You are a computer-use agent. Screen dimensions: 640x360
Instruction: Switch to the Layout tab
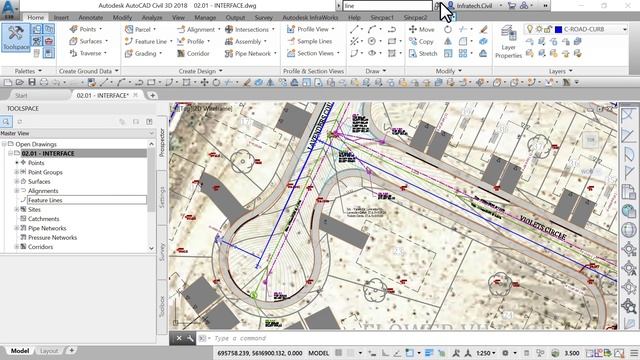49,351
